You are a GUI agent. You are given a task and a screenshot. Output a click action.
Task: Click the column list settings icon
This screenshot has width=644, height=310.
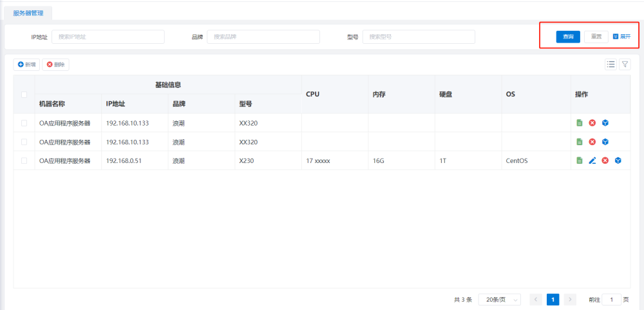(611, 64)
